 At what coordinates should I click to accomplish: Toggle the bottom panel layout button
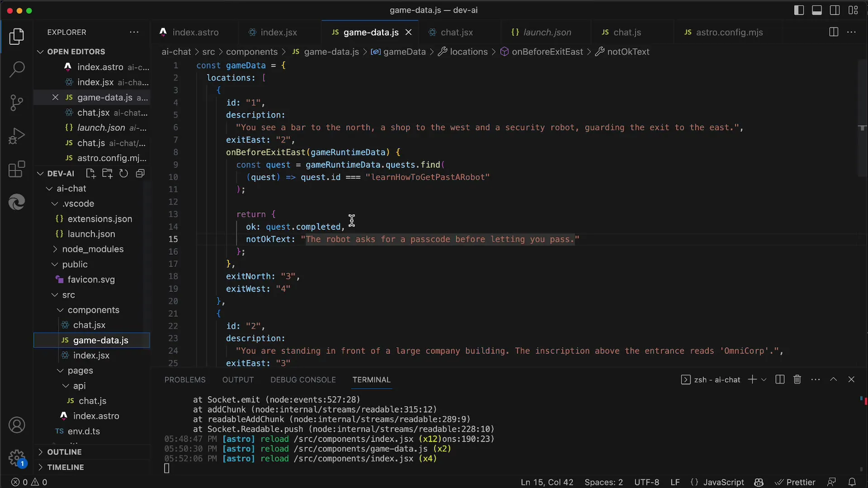click(817, 10)
